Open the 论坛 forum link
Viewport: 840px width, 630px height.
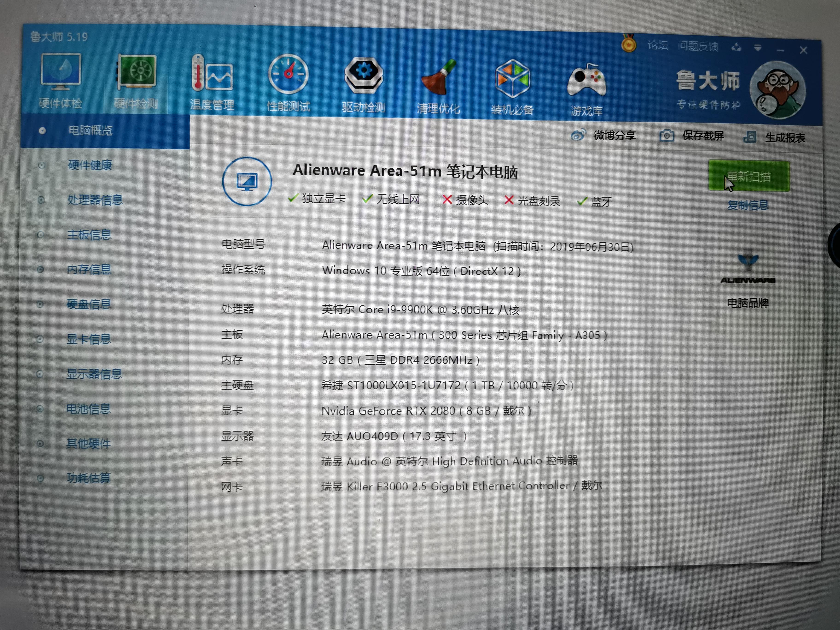pos(657,45)
